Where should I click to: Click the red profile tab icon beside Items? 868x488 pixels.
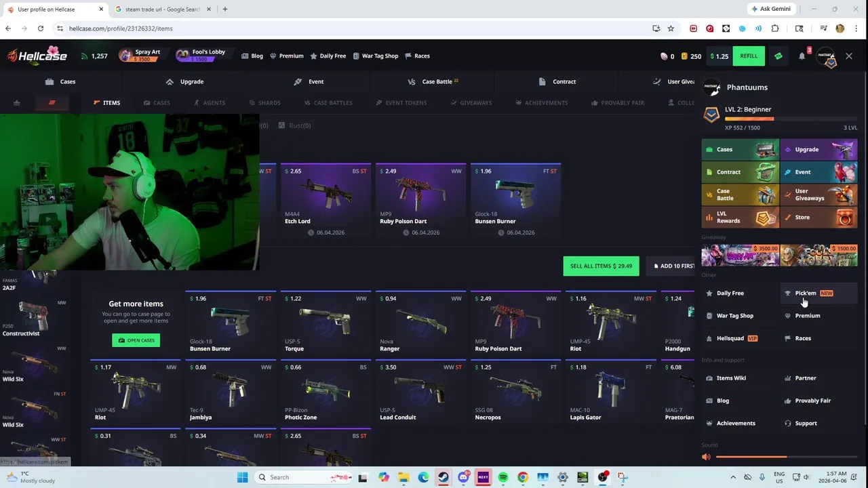point(52,103)
